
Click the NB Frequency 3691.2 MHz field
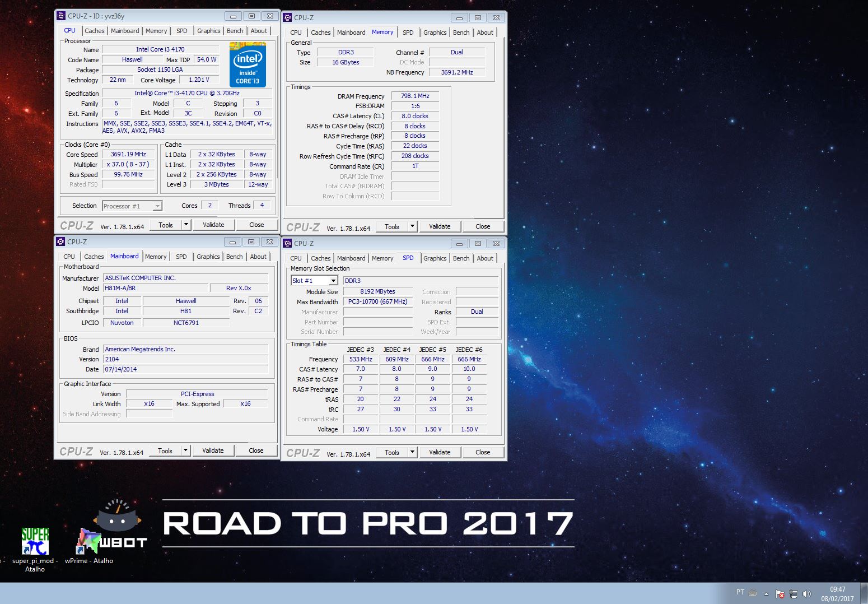pyautogui.click(x=457, y=72)
